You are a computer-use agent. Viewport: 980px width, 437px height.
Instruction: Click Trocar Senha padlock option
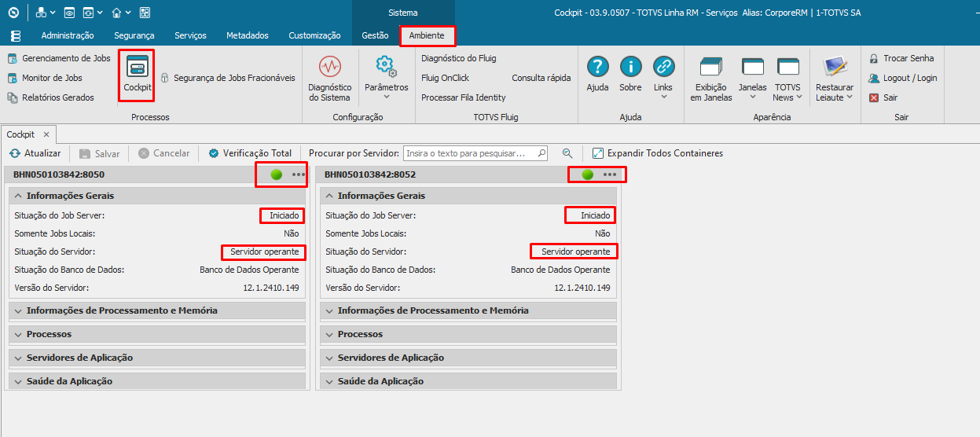coord(901,58)
